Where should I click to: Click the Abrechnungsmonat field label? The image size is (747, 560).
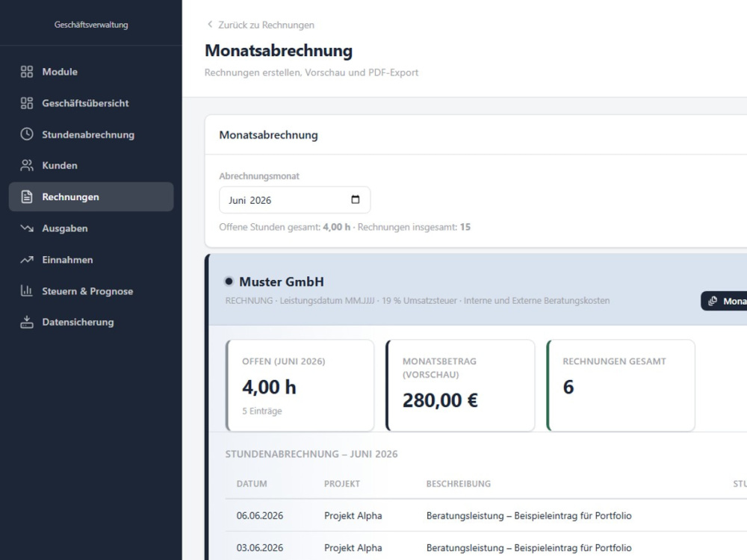coord(259,176)
